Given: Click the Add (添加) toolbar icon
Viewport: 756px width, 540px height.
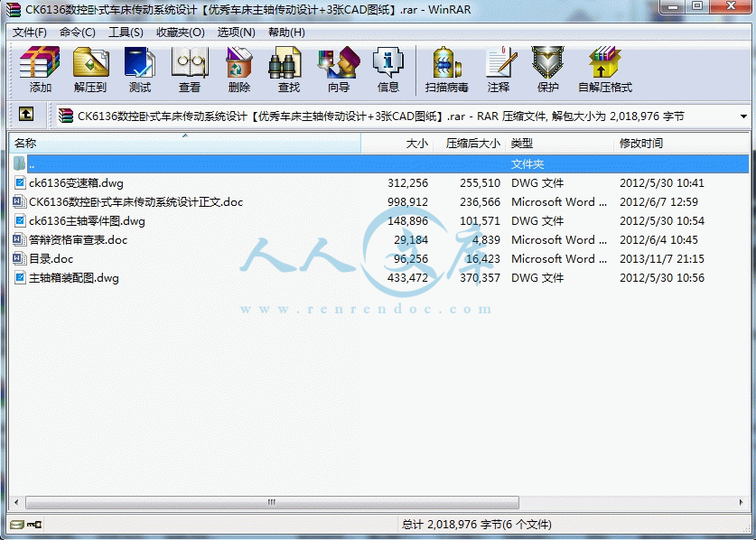Looking at the screenshot, I should [x=40, y=62].
